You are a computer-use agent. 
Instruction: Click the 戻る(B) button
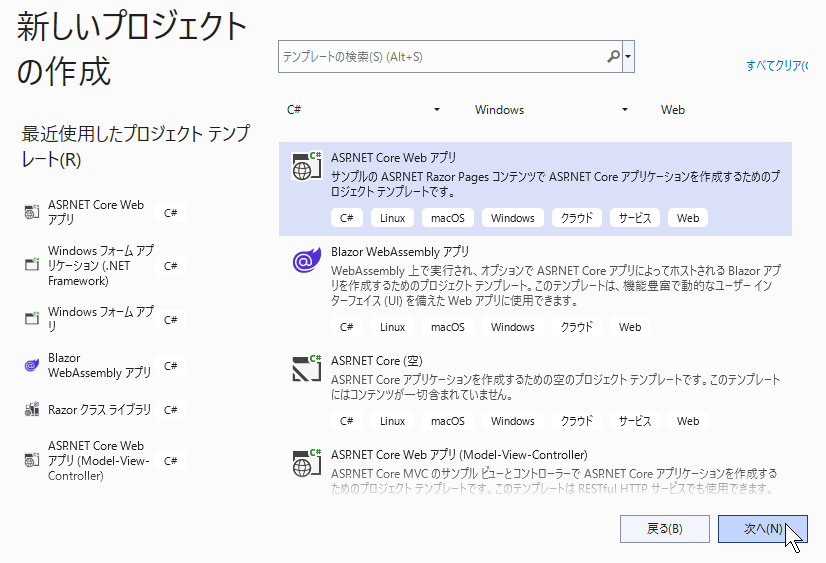coord(665,529)
